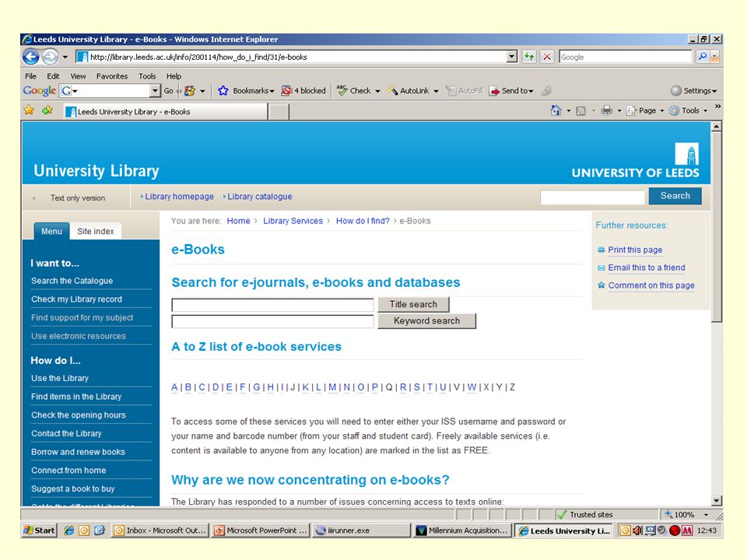This screenshot has height=560, width=747.
Task: Switch to Microsoft PowerPoint taskbar button
Action: pyautogui.click(x=261, y=530)
